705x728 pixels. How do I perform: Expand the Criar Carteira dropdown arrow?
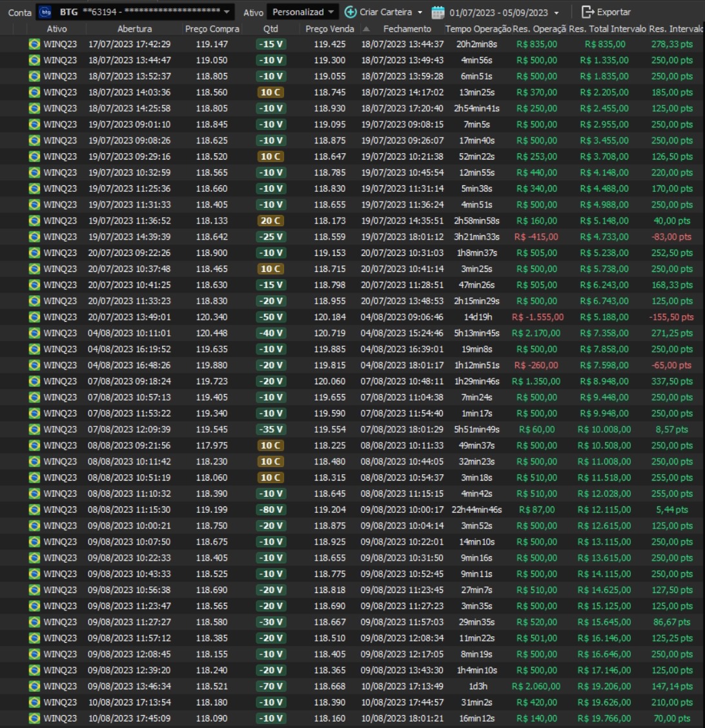click(x=420, y=12)
